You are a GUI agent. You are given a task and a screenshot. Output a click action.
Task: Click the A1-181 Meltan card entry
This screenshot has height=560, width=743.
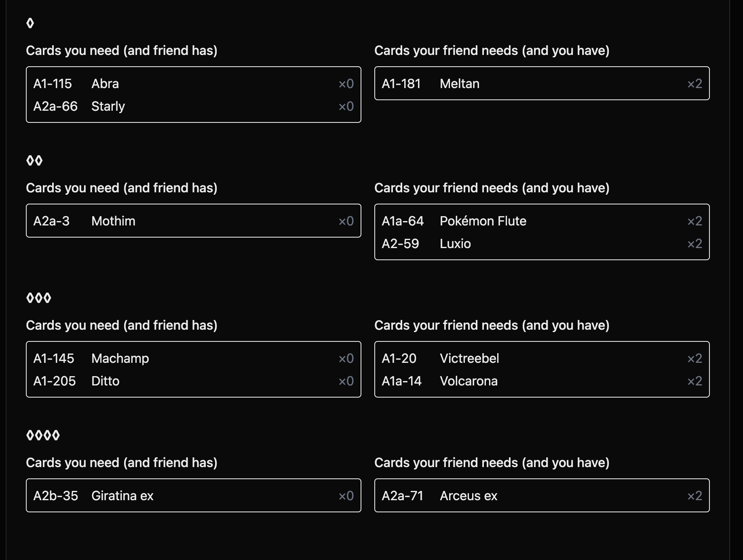click(542, 84)
